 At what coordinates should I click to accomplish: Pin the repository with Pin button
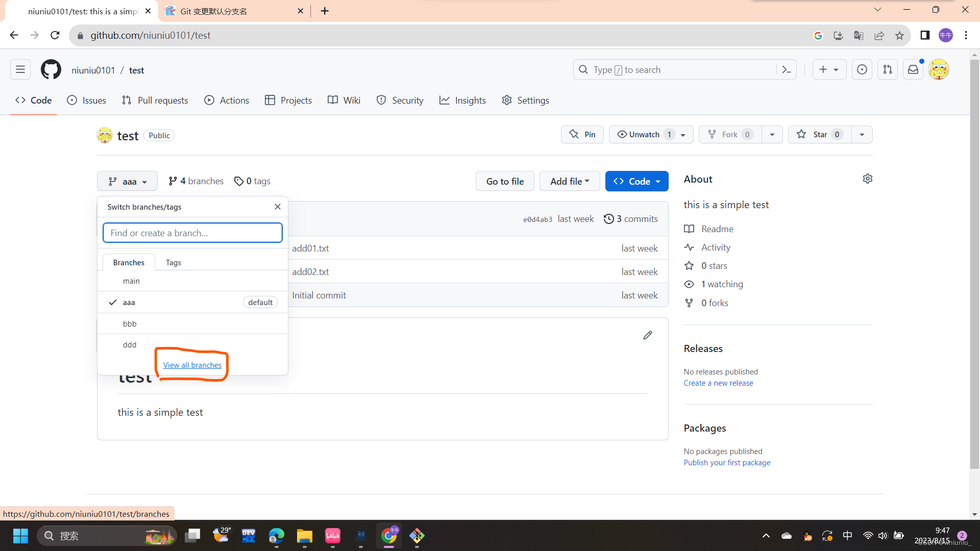click(x=582, y=135)
